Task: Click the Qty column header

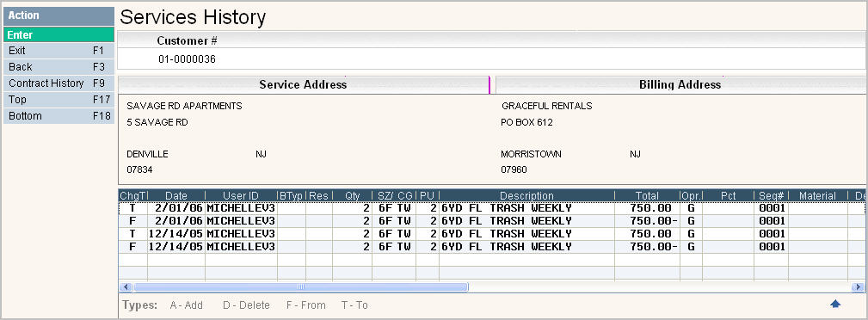Action: click(x=352, y=196)
